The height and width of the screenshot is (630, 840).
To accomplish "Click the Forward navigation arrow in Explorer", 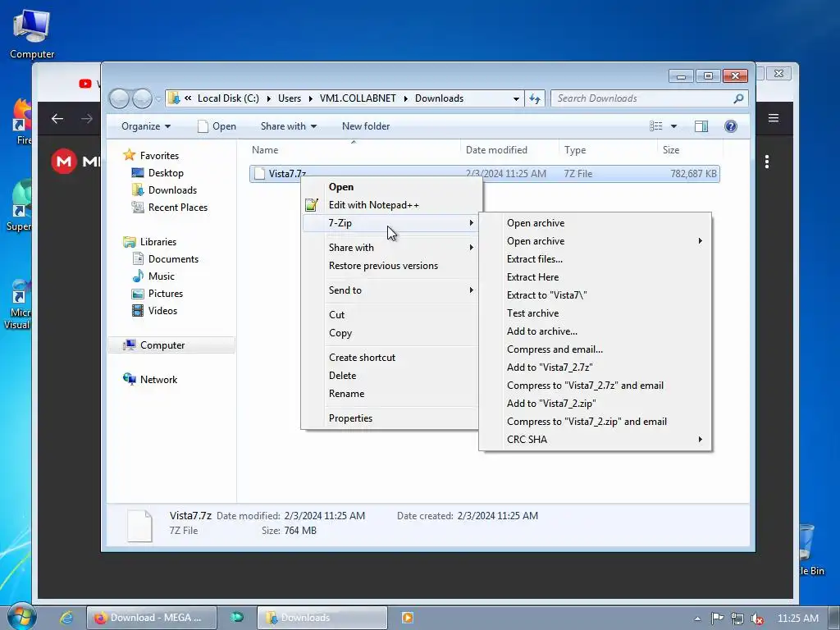I will click(x=142, y=98).
